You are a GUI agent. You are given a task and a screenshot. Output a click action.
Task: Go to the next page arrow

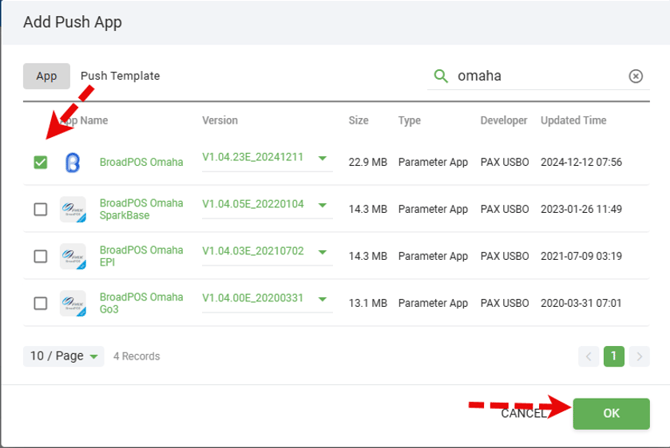tap(637, 355)
